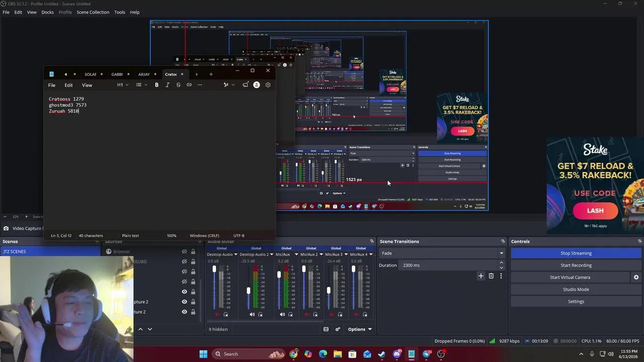Mute the Mic/Aux channel speaker icon

[x=282, y=315]
